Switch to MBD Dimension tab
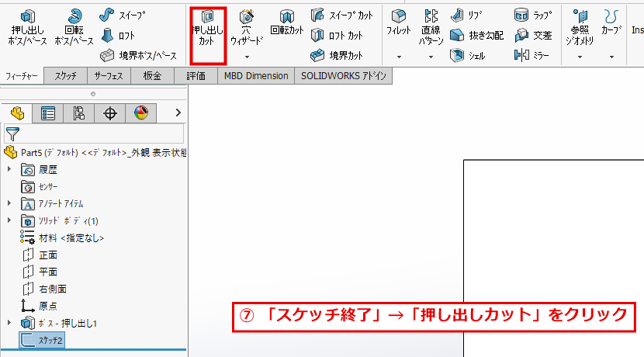 pos(256,76)
